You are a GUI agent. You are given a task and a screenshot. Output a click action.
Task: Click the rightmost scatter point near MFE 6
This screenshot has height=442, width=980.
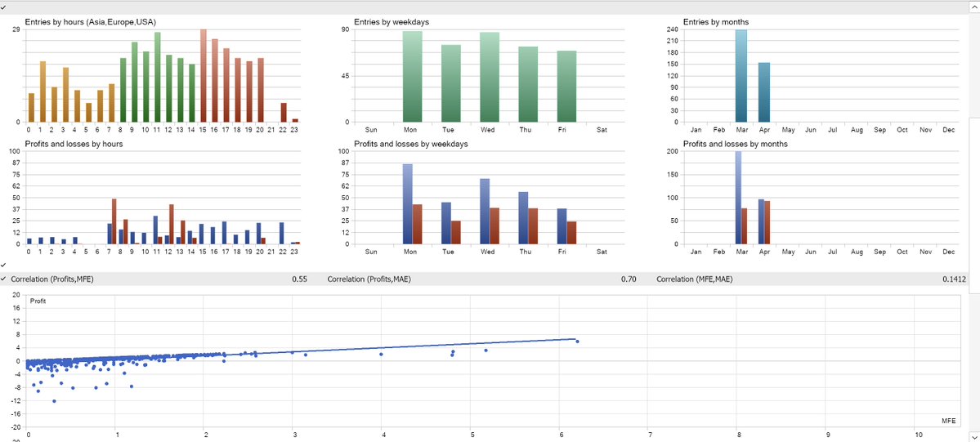tap(577, 342)
